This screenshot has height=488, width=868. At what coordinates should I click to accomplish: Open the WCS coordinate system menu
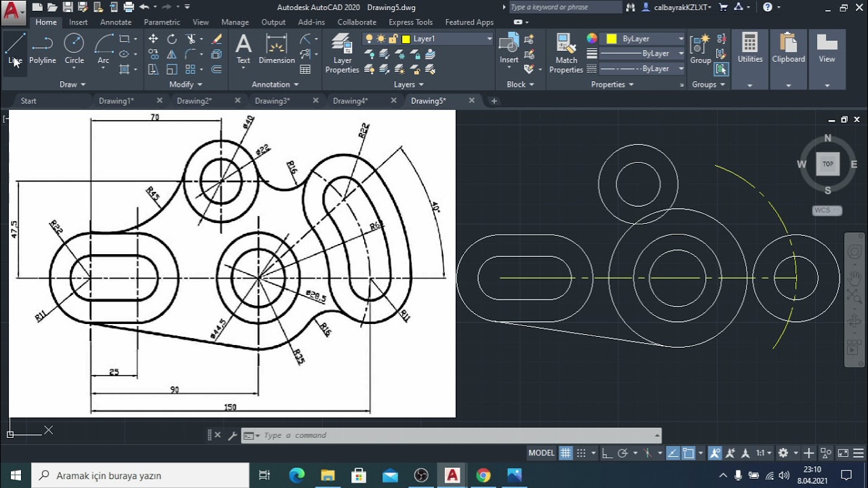click(827, 210)
